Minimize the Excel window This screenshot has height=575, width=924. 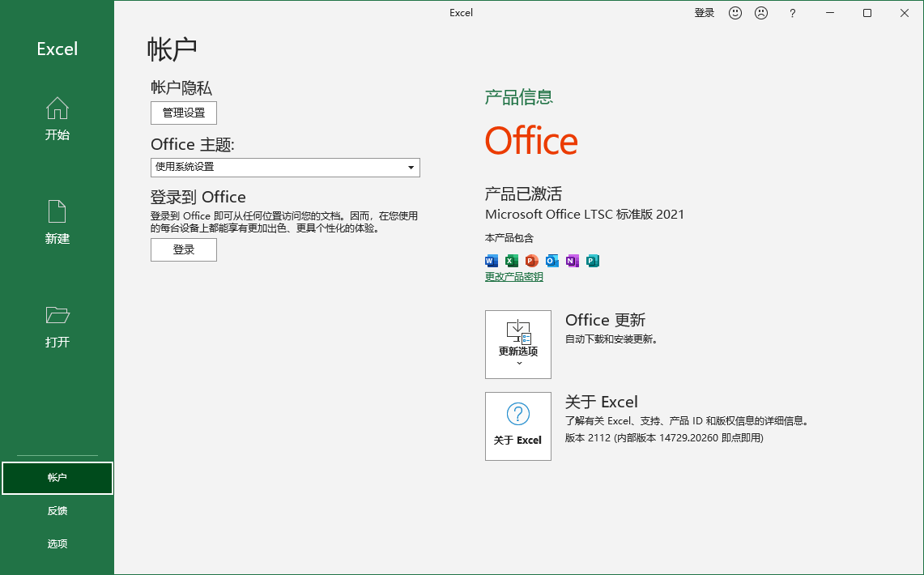tap(830, 13)
